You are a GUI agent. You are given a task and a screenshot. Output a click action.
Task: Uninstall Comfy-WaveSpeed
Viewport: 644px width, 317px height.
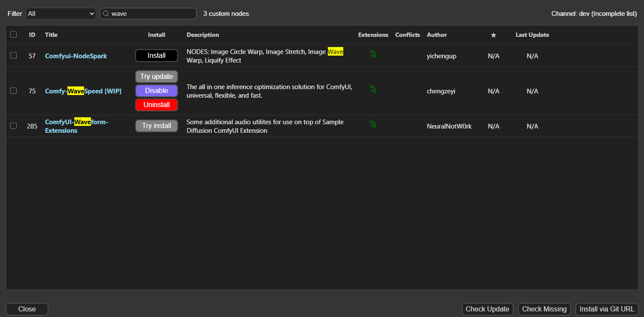coord(157,105)
